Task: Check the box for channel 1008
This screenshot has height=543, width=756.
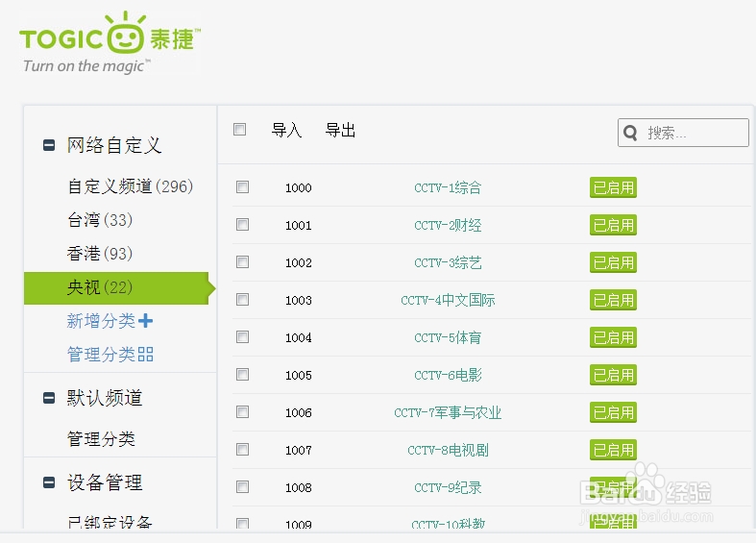Action: (242, 487)
